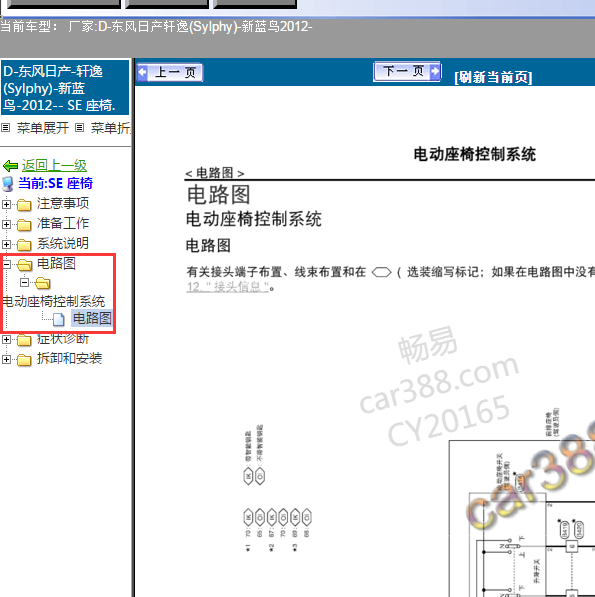Image resolution: width=595 pixels, height=597 pixels.
Task: Click 菜单展开 to expand all menus
Action: 43,128
